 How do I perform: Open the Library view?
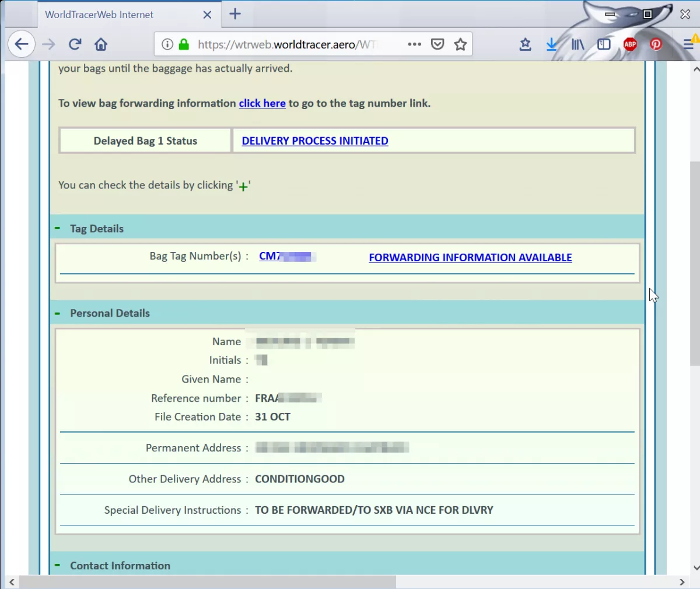coord(577,44)
